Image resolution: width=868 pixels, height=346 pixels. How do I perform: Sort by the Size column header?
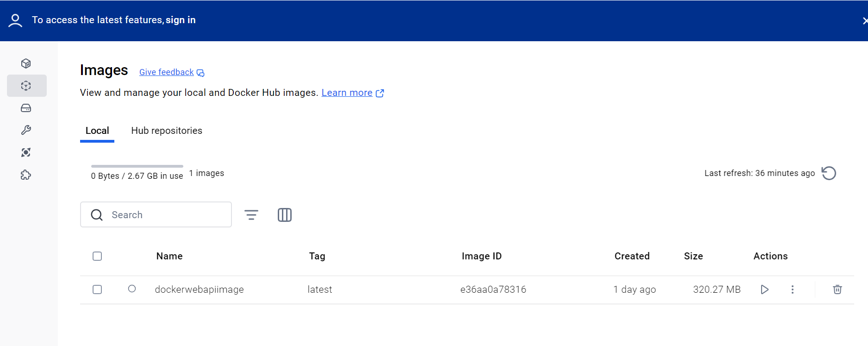(x=693, y=256)
